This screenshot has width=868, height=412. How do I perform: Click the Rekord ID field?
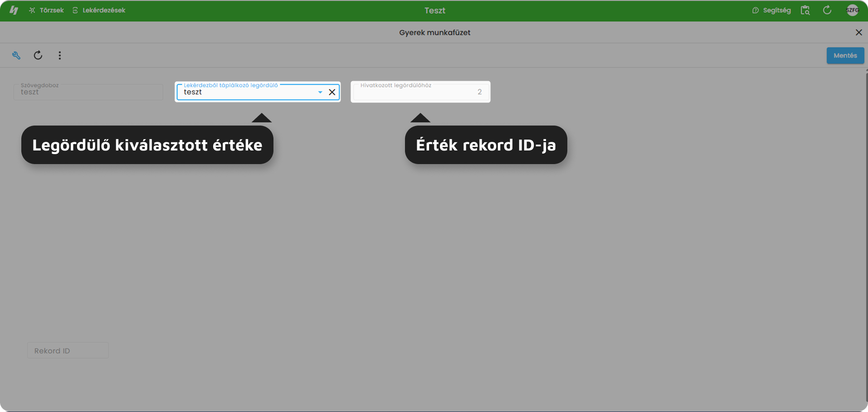[x=68, y=350]
